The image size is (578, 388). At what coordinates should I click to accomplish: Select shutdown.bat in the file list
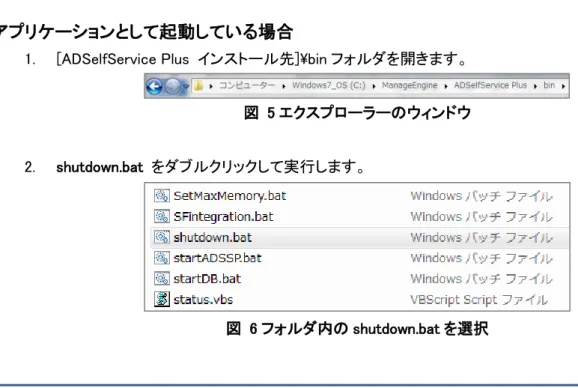click(x=213, y=237)
